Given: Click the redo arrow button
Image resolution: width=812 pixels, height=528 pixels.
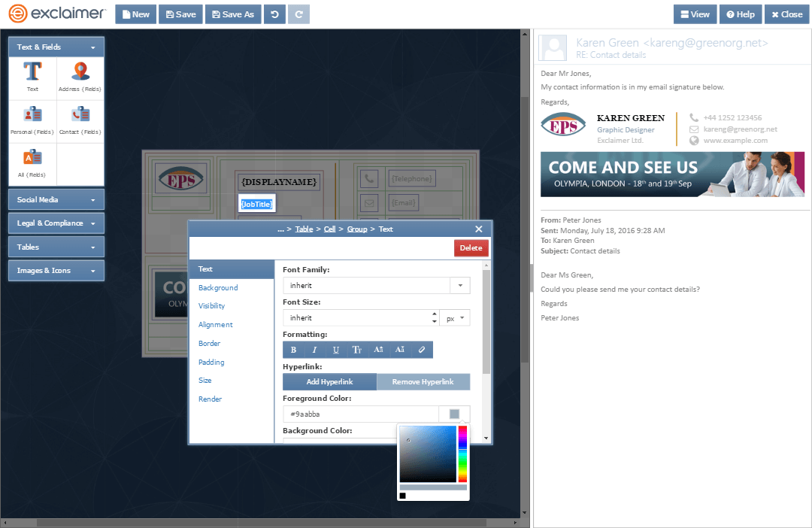Looking at the screenshot, I should pos(298,14).
